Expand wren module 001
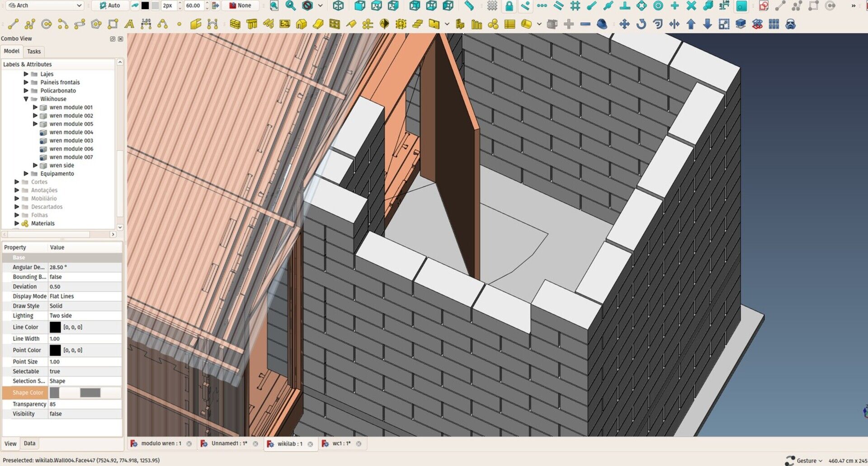Screen dimensions: 868x466 (x=35, y=107)
